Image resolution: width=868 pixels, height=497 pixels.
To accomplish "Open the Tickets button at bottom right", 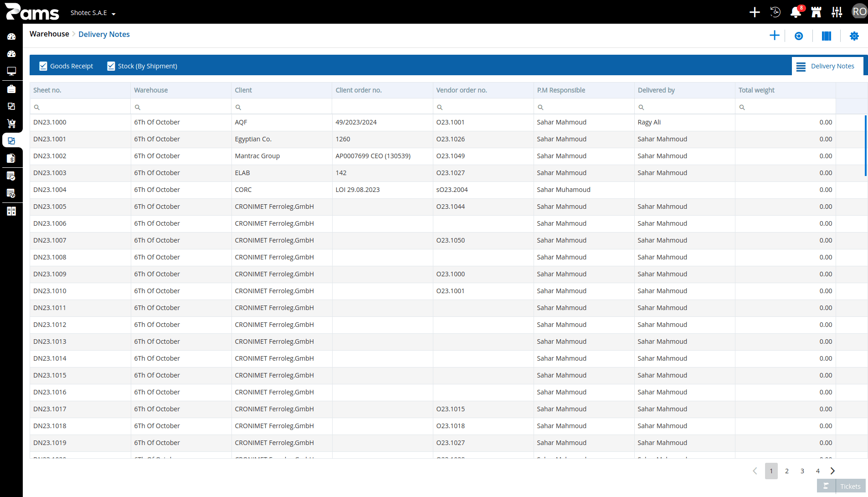I will click(x=841, y=486).
